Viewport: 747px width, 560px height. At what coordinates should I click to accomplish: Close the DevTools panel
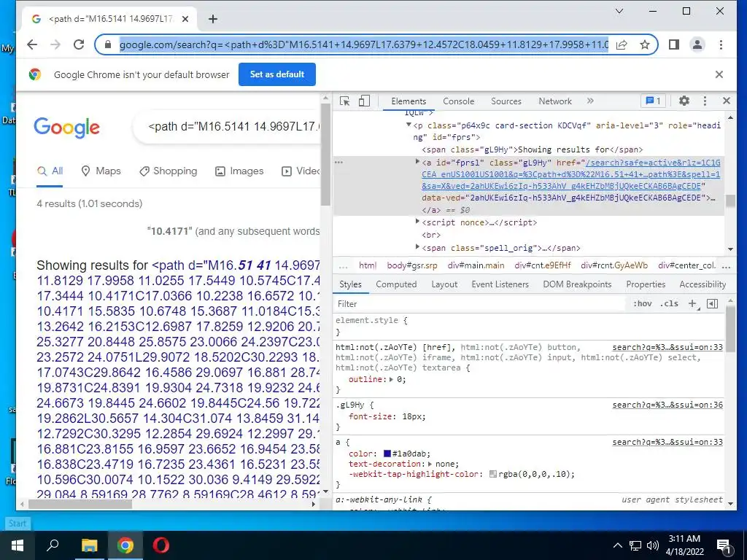[x=726, y=101]
